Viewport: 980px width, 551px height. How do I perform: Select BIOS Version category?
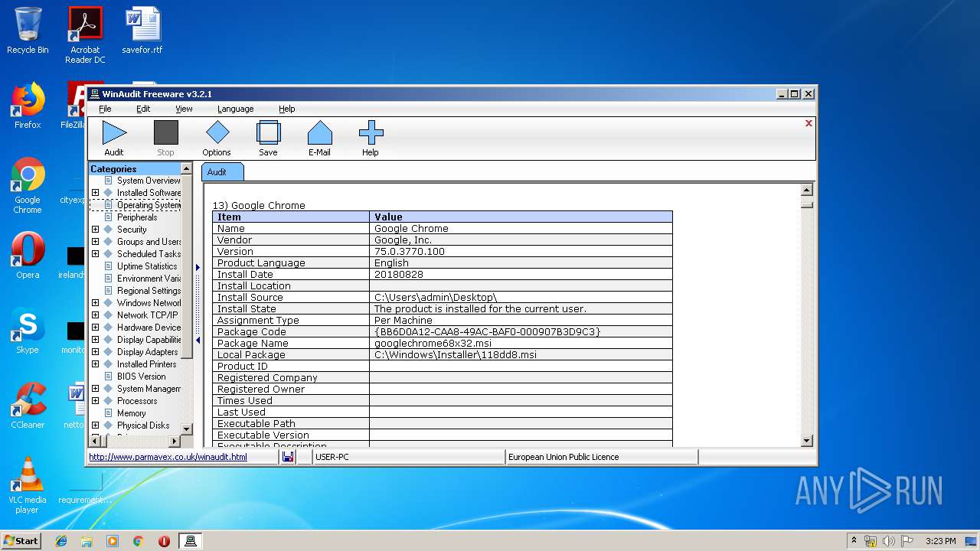click(141, 377)
